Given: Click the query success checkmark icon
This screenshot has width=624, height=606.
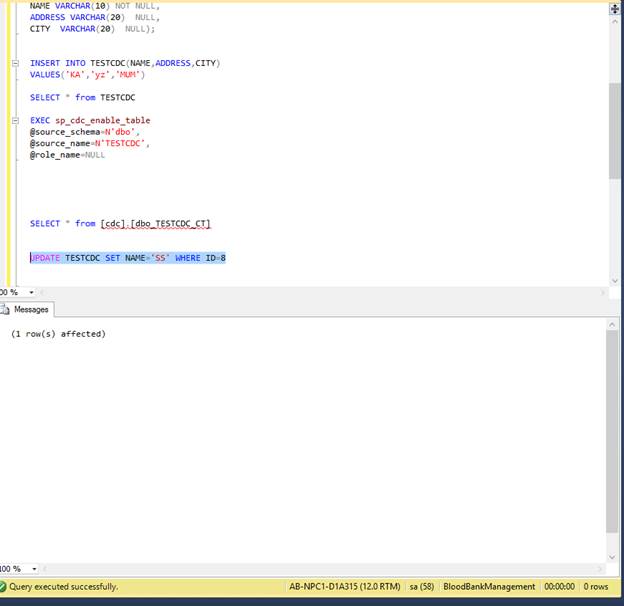Looking at the screenshot, I should 3,587.
